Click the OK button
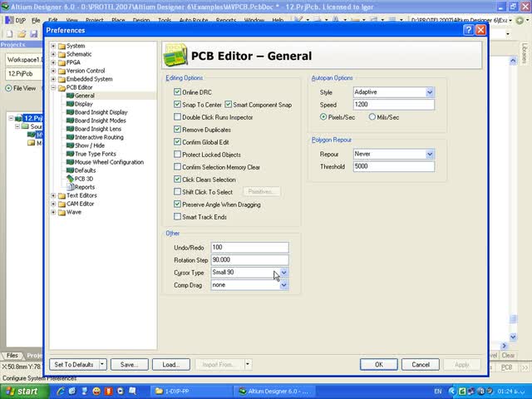The height and width of the screenshot is (399, 532). (379, 364)
